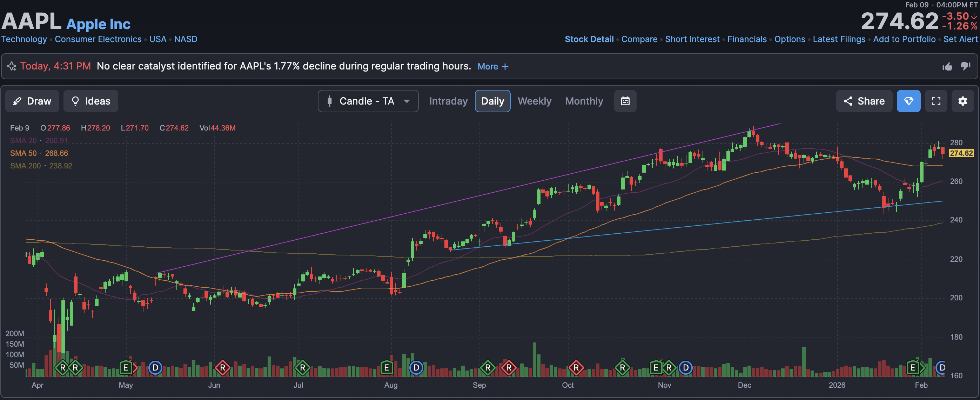Open the calendar date range picker
Viewport: 980px width, 400px height.
pyautogui.click(x=625, y=101)
